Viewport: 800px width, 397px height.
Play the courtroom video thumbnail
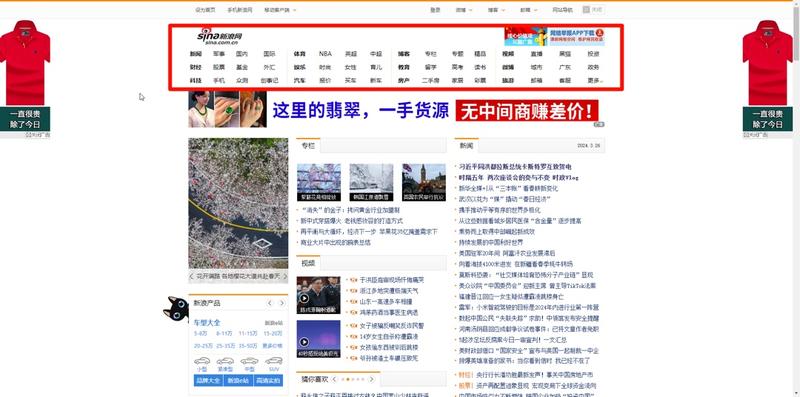(x=318, y=295)
